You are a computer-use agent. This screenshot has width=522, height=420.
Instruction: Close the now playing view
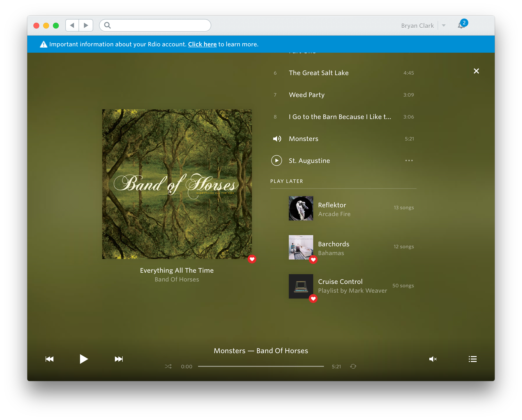(476, 71)
